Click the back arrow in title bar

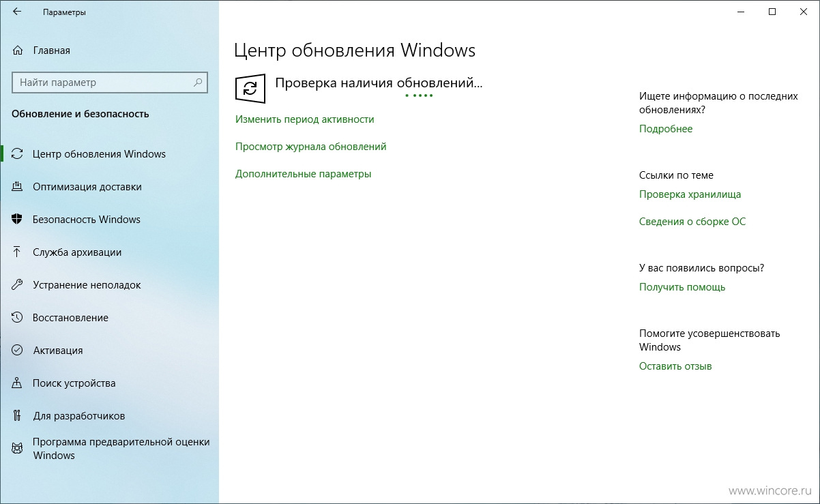[17, 12]
